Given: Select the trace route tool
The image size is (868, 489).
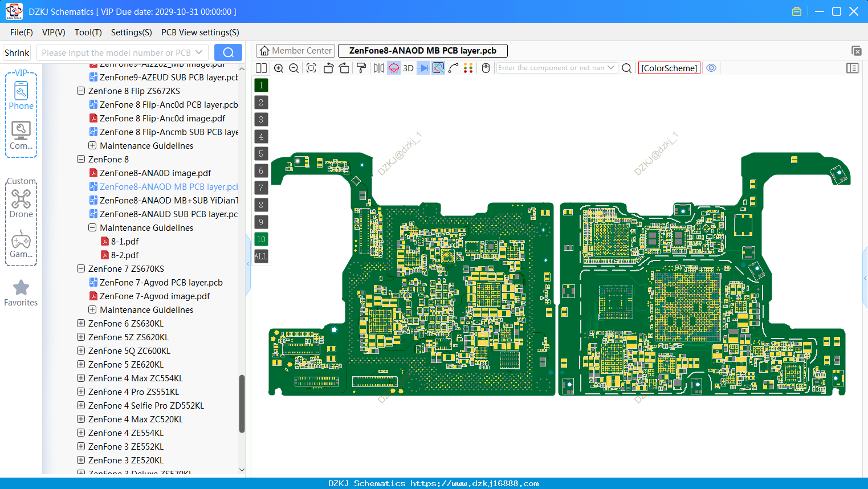Looking at the screenshot, I should coord(453,68).
